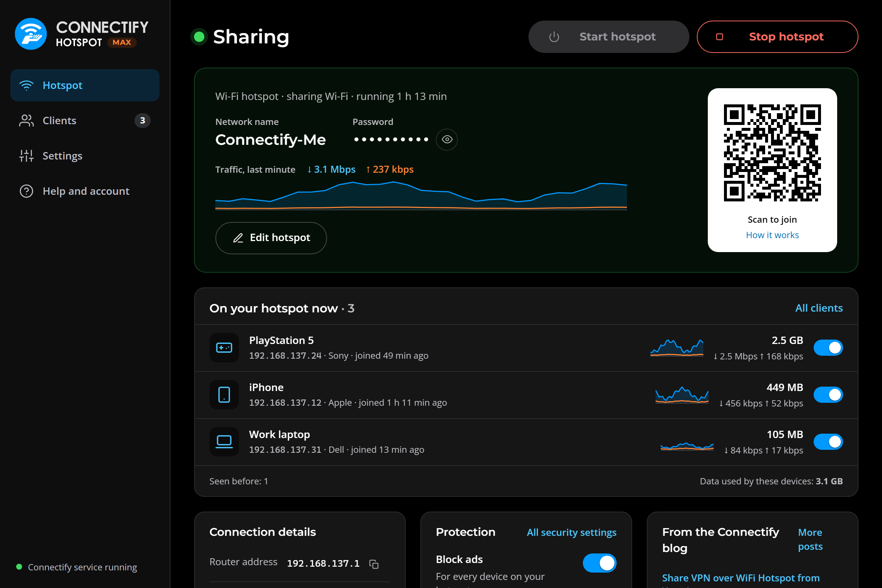Go to the Clients section
Image resolution: width=882 pixels, height=588 pixels.
pyautogui.click(x=85, y=121)
